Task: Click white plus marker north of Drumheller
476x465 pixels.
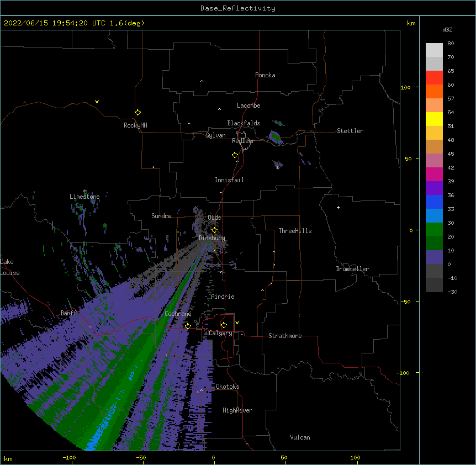Action: 338,207
